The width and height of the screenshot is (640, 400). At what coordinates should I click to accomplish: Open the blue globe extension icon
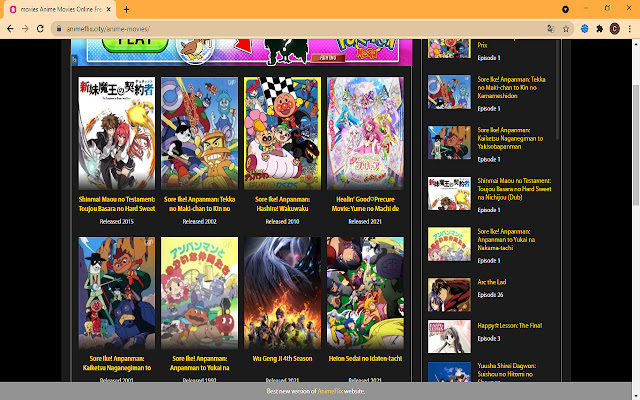click(584, 29)
